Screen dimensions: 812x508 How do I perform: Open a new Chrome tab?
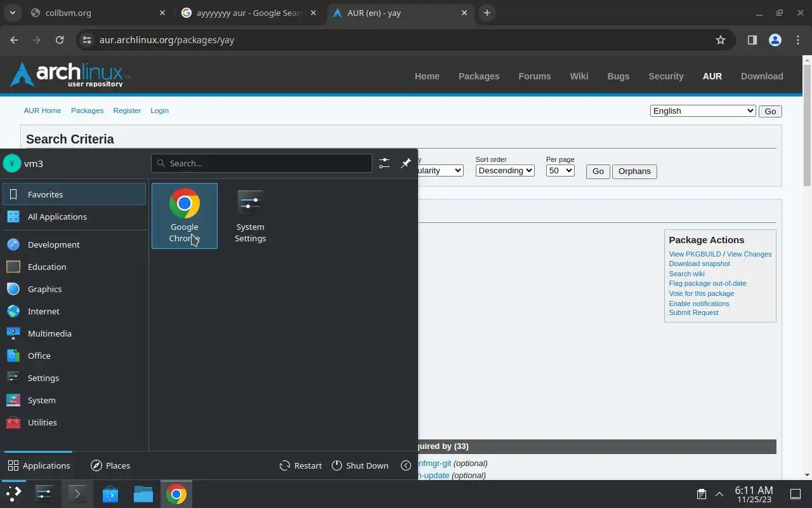[487, 13]
